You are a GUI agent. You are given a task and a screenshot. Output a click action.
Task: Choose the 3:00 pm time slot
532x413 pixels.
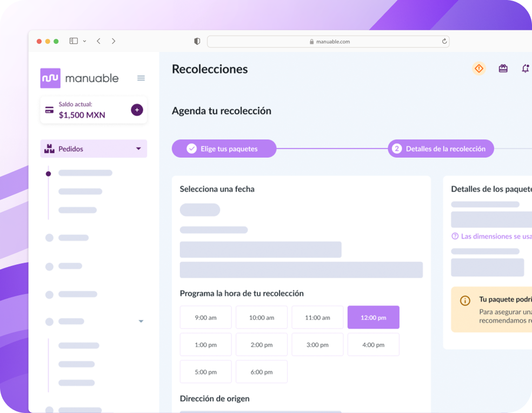(x=317, y=345)
